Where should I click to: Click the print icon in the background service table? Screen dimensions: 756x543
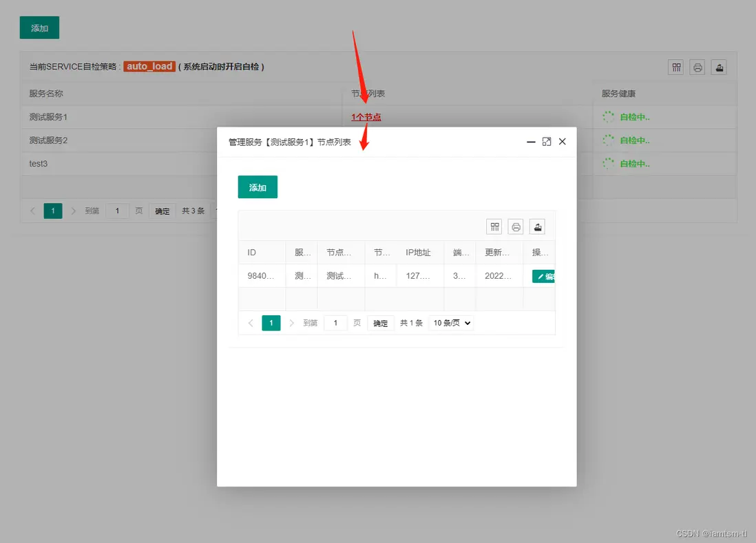point(697,67)
